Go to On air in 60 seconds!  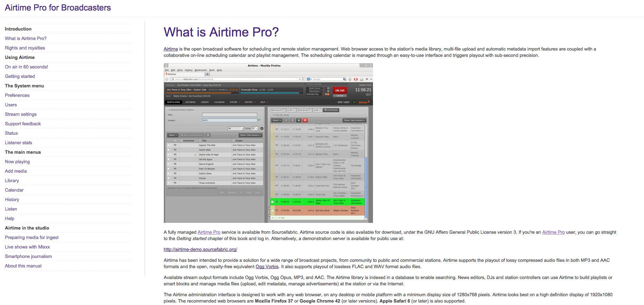click(x=26, y=67)
